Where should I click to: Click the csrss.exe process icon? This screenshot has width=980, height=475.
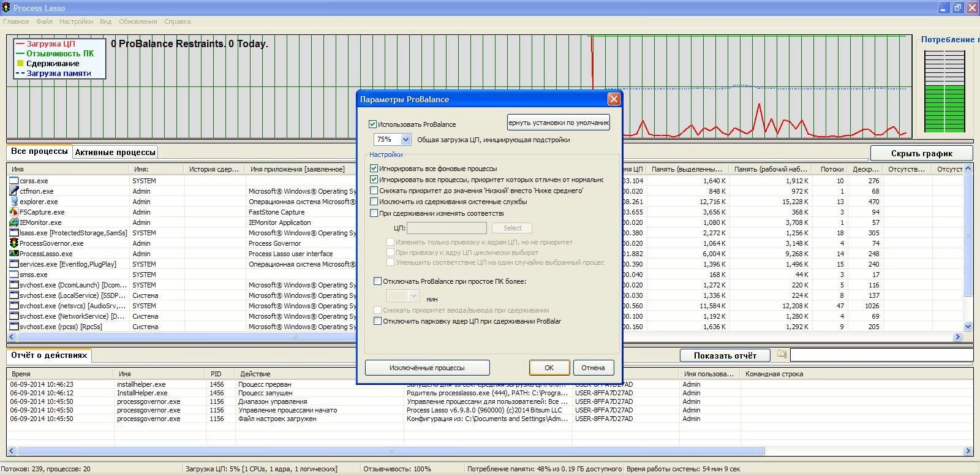tap(13, 181)
